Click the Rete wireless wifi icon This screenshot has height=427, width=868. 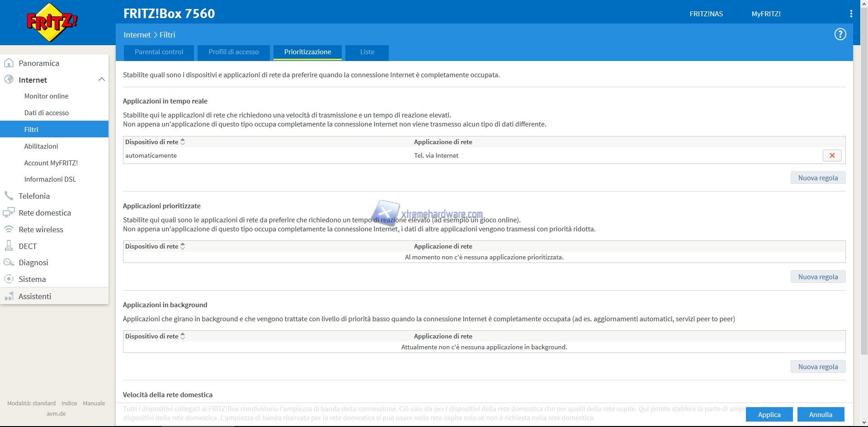click(9, 230)
